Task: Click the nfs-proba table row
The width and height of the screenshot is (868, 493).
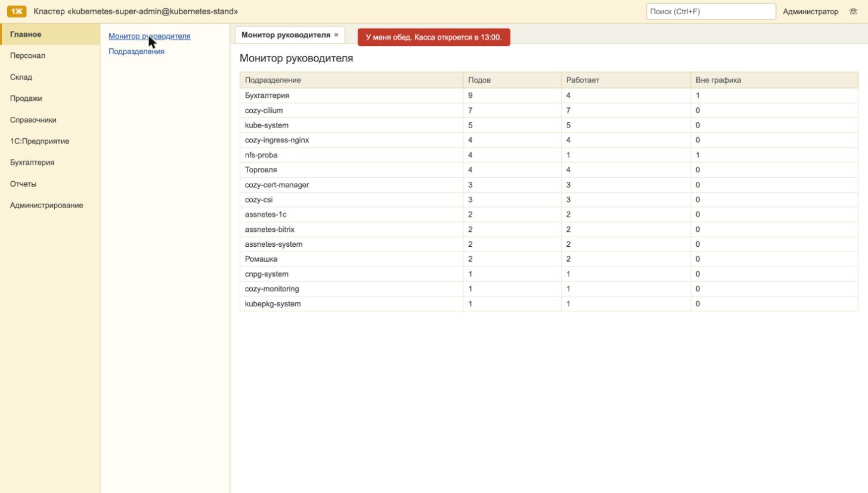Action: 549,155
